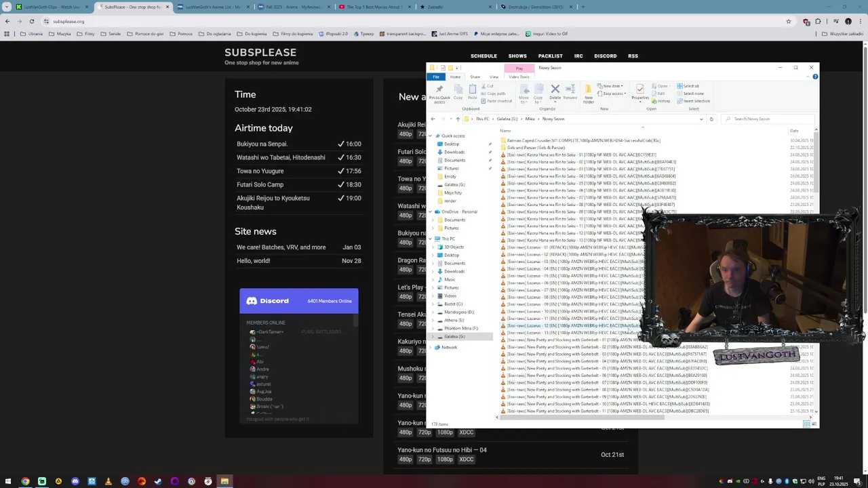Viewport: 868px width, 488px height.
Task: Switch to Top 5 Best Movies YouTube tab
Action: click(374, 7)
